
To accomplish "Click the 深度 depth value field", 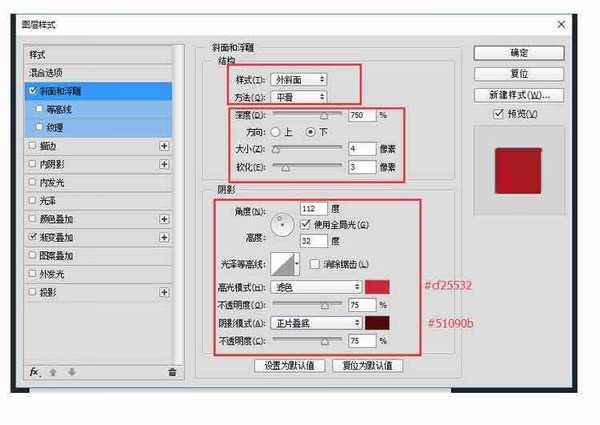I will click(x=362, y=115).
